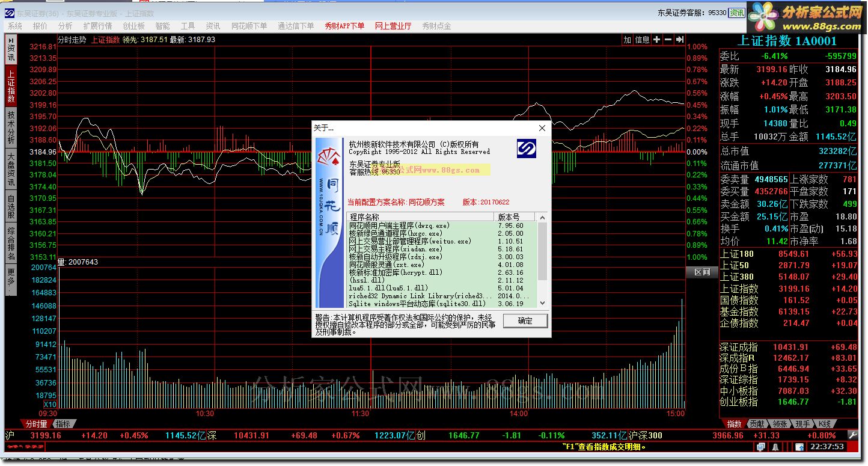The image size is (868, 466).
Task: Select the 上证指数 left sidebar tab
Action: (11, 86)
